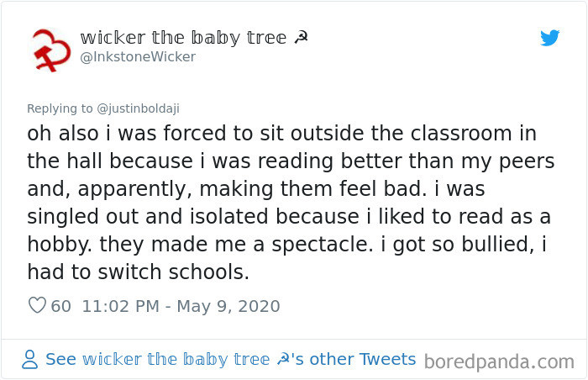The height and width of the screenshot is (380, 588).
Task: Click hammer-and-sickle emoji after the display name
Action: pos(301,38)
